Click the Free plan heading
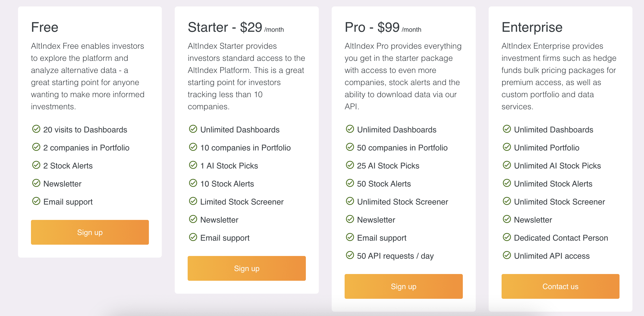The height and width of the screenshot is (316, 644). point(45,27)
